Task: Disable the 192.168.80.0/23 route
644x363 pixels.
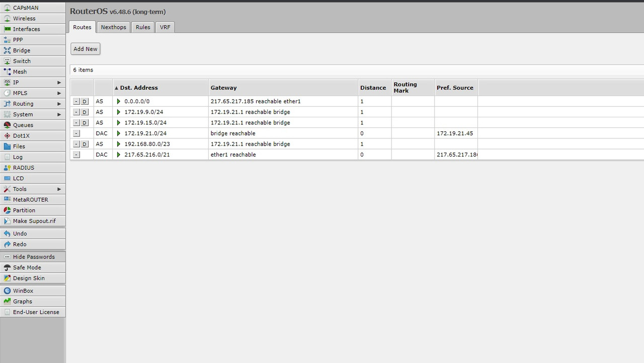Action: pyautogui.click(x=85, y=144)
